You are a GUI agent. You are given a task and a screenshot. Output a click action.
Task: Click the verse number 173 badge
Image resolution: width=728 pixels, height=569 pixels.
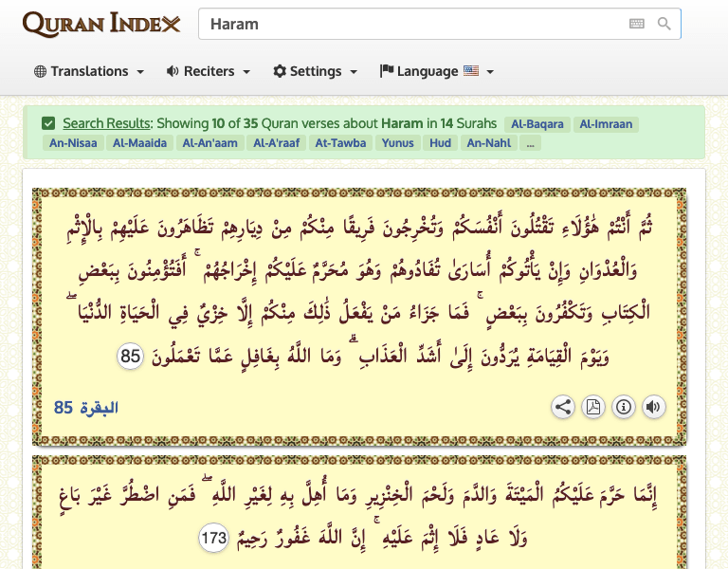click(x=213, y=539)
